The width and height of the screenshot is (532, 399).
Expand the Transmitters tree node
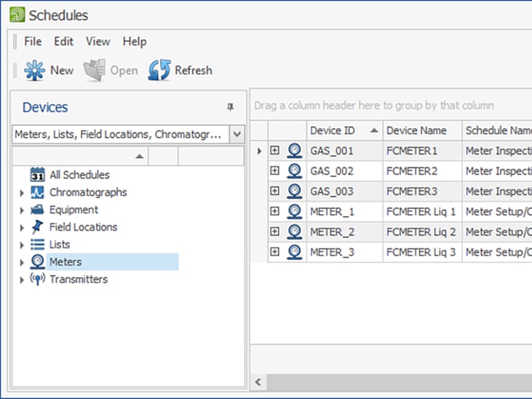[22, 280]
